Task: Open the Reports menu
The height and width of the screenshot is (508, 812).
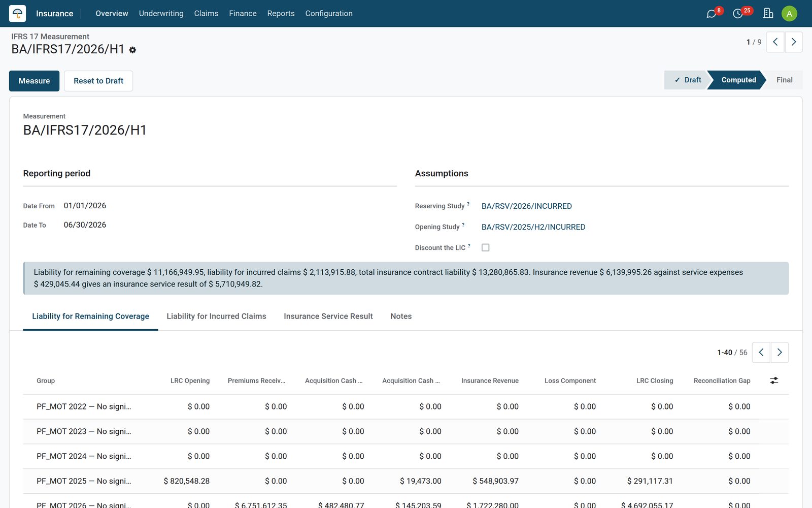Action: (281, 13)
